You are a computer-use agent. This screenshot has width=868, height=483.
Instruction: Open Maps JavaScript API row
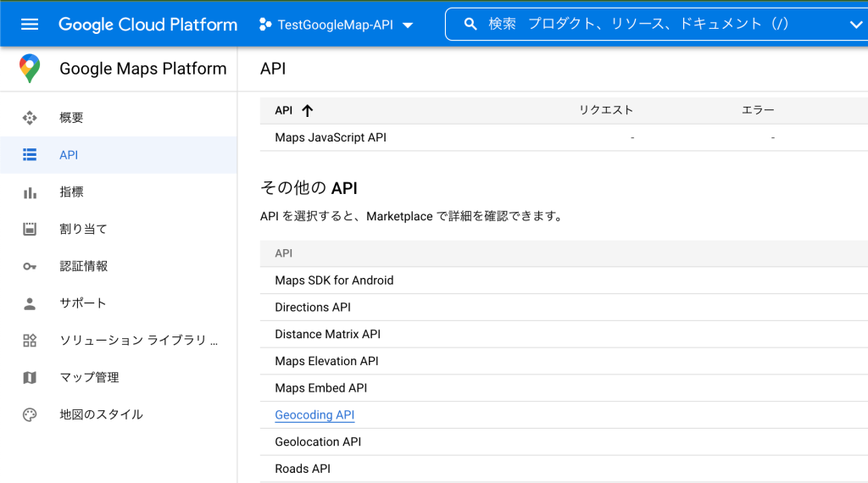coord(564,137)
